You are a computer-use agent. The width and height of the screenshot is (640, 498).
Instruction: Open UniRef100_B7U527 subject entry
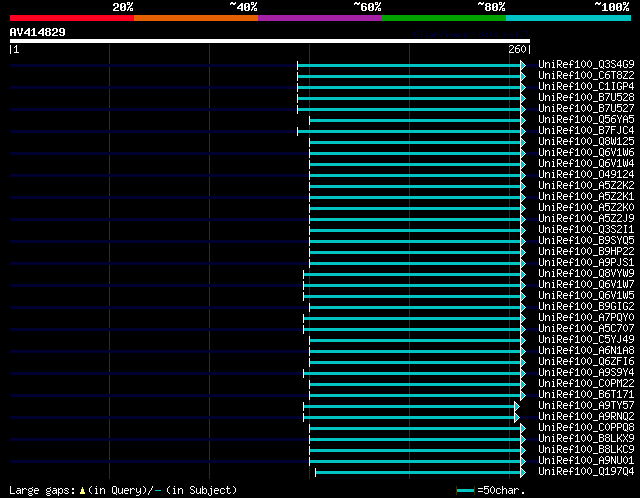586,108
